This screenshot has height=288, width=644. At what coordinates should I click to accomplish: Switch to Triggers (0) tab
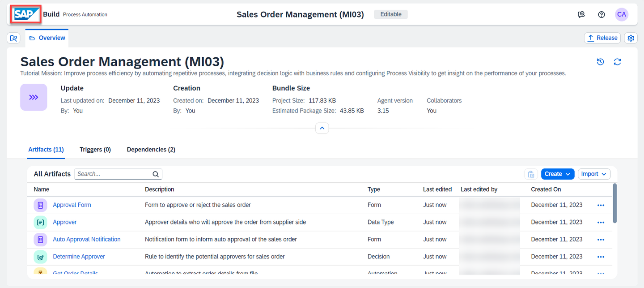pyautogui.click(x=95, y=150)
